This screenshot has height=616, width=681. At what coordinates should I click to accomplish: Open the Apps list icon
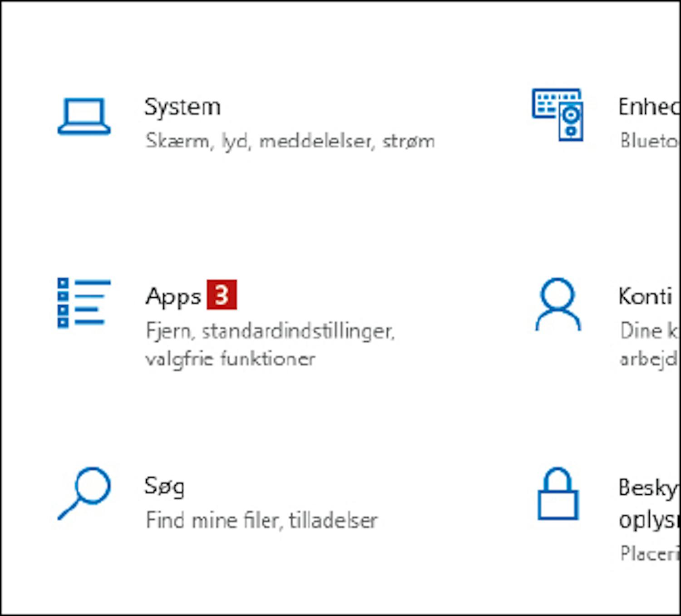tap(84, 303)
